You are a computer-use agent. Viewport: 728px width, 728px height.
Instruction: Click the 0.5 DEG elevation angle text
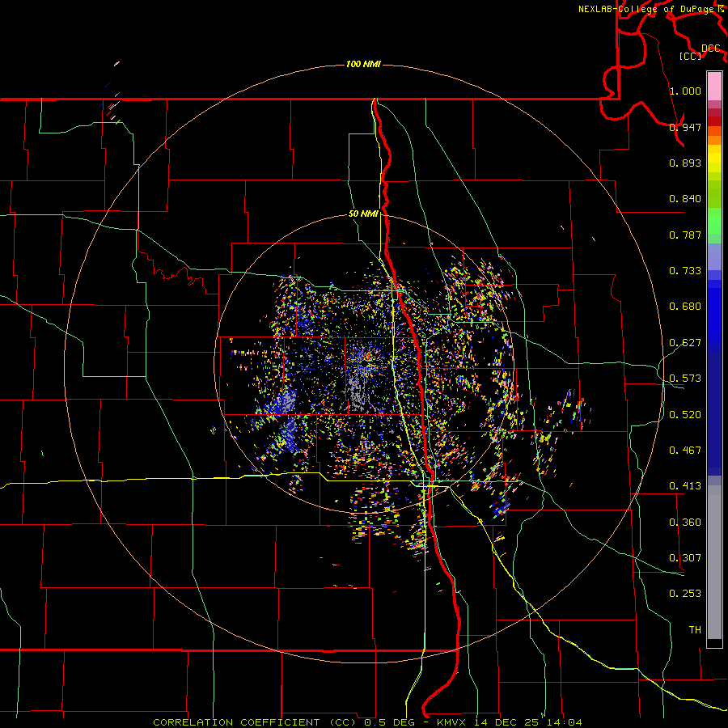click(392, 722)
